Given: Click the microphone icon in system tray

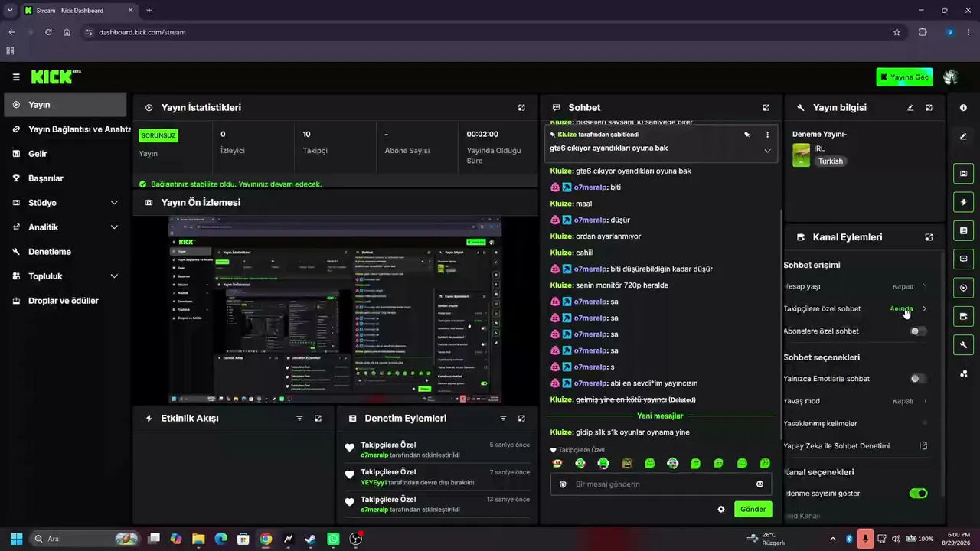Looking at the screenshot, I should [x=865, y=539].
